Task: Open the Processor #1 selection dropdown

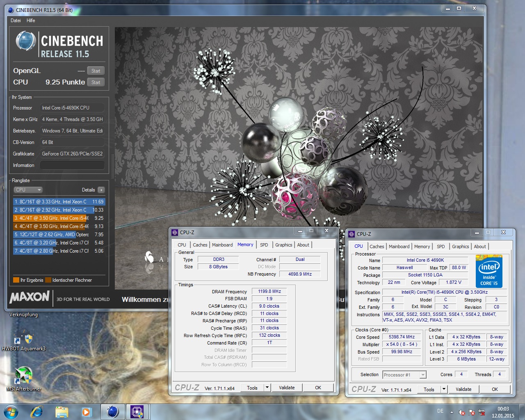Action: coord(404,375)
